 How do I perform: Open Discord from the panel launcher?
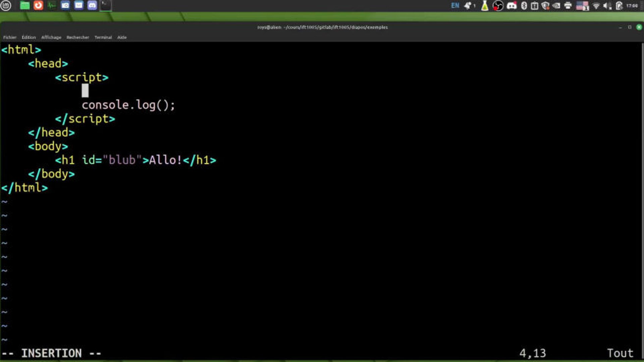(92, 5)
